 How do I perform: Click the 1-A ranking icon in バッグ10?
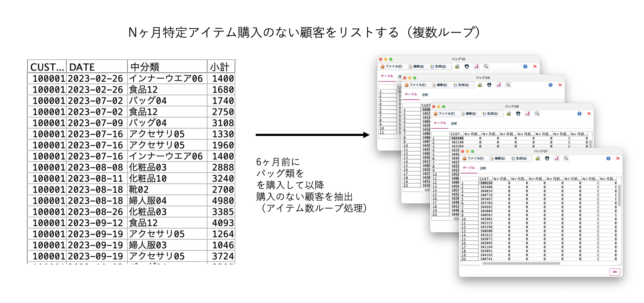tap(476, 66)
